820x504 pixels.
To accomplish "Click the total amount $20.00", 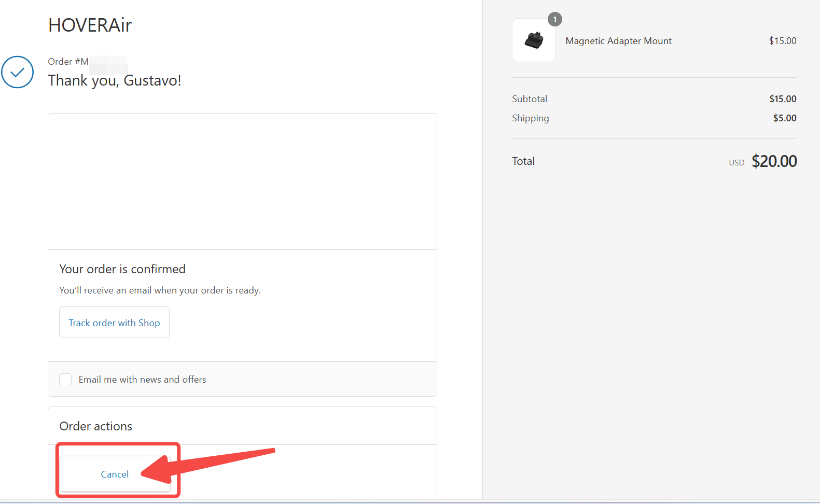I will tap(774, 161).
